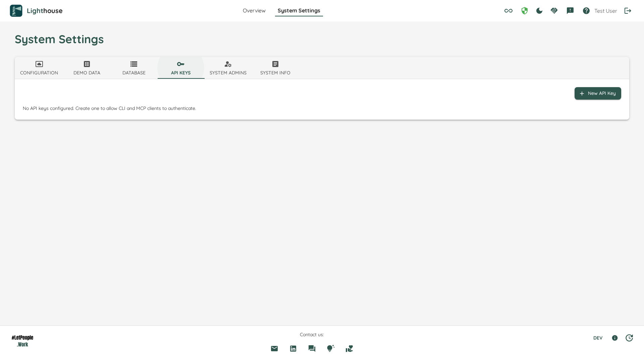Click the hand-with-heart support icon
Screen dimensions: 644x362
tap(350, 349)
